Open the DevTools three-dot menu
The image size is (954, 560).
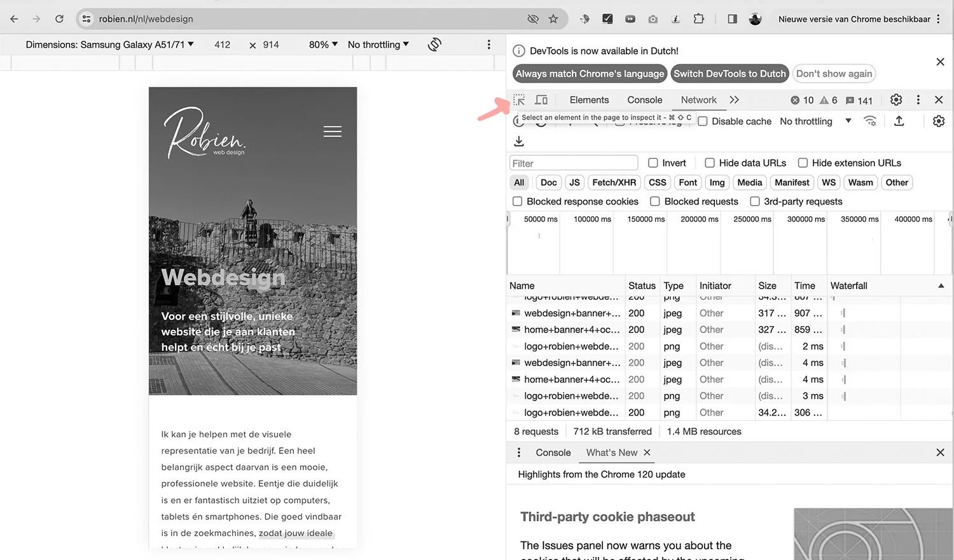(918, 100)
